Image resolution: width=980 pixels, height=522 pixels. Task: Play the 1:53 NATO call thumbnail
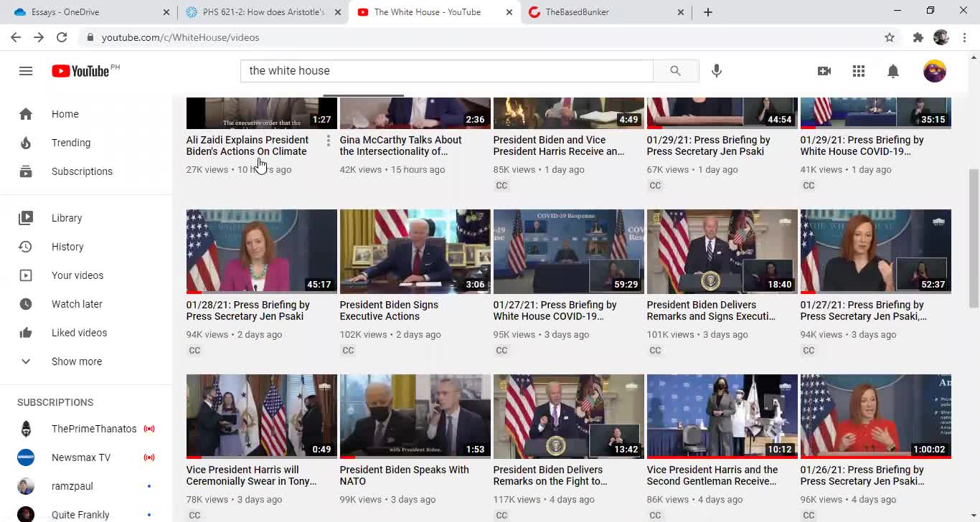click(x=415, y=417)
